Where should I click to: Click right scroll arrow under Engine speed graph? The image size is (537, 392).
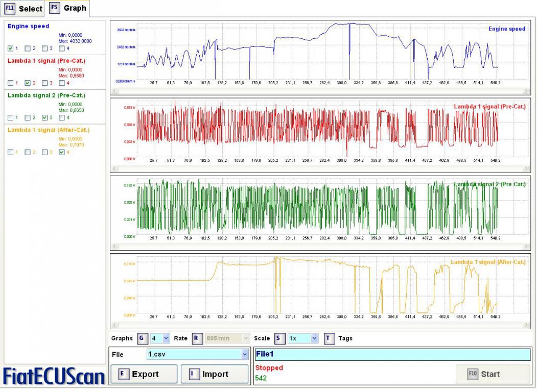[526, 91]
